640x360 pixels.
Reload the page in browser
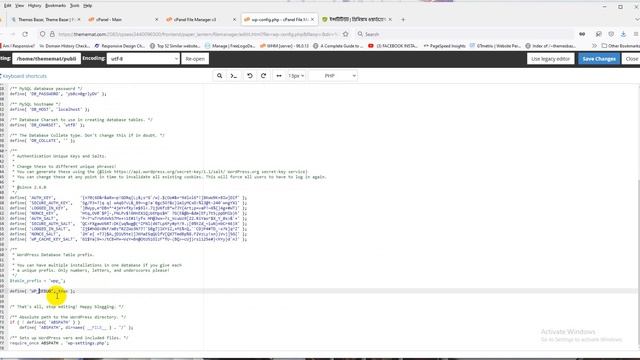(25, 34)
